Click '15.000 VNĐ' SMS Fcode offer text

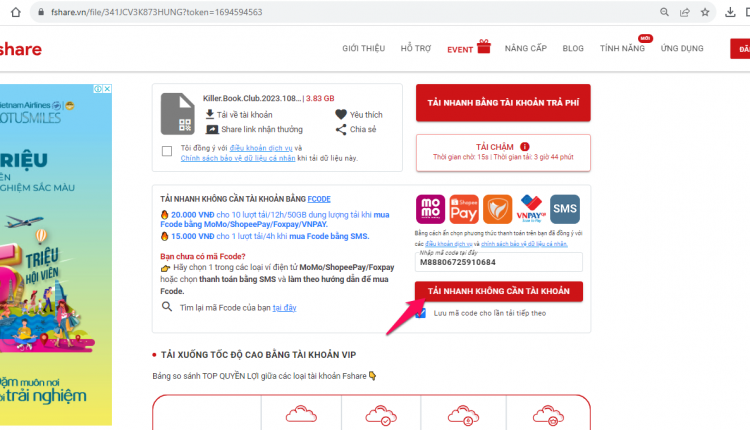click(193, 236)
